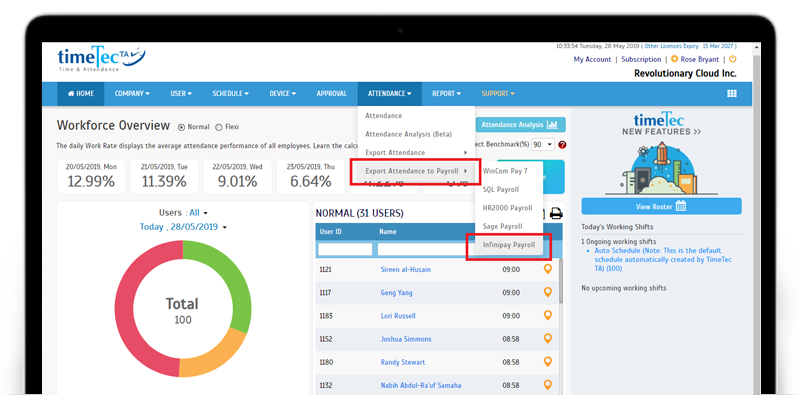
Task: Open the apps grid icon in navbar
Action: coord(732,93)
